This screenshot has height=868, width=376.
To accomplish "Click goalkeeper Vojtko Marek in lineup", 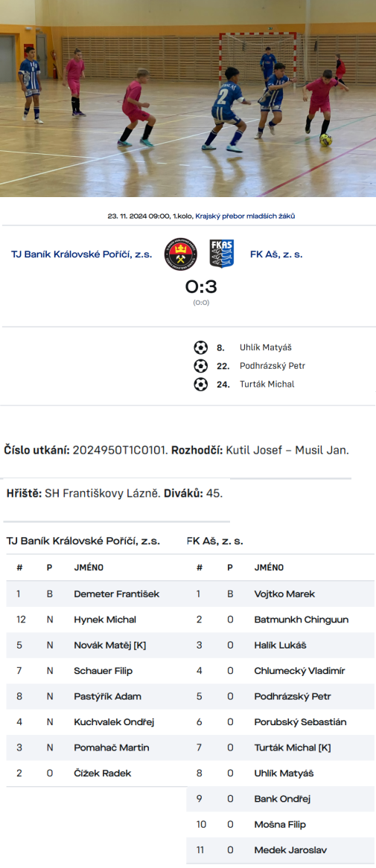I will pyautogui.click(x=284, y=594).
